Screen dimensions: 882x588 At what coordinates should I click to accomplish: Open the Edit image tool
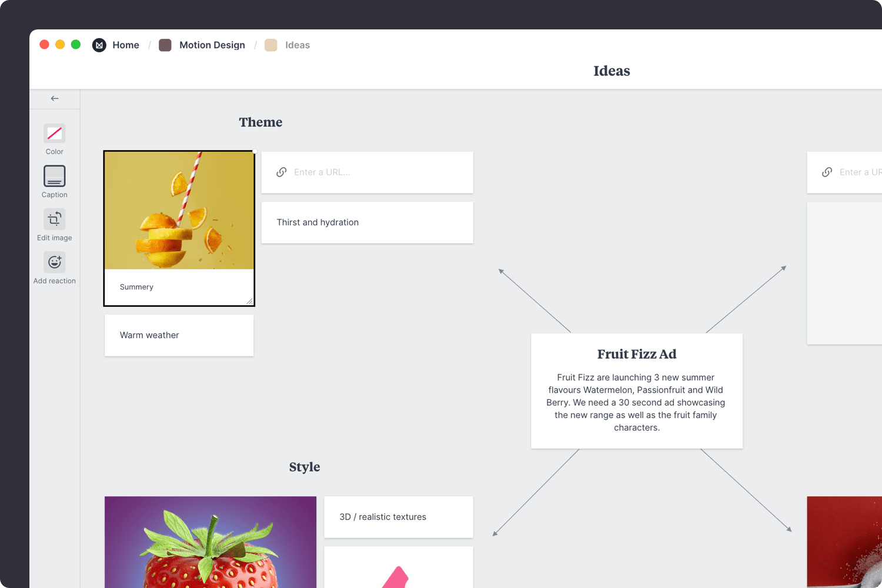point(54,219)
